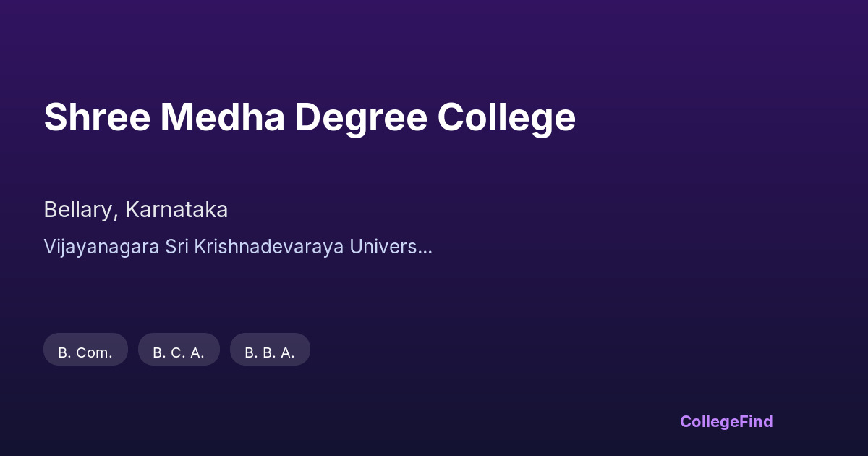Click the truncated word "Univers" in the affiliation

pos(383,247)
